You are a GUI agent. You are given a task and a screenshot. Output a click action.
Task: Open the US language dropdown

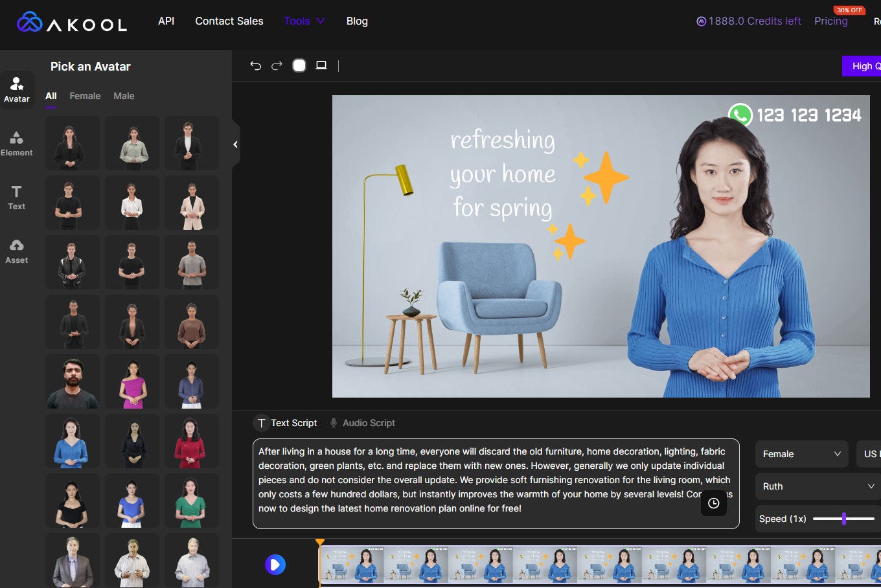point(869,454)
